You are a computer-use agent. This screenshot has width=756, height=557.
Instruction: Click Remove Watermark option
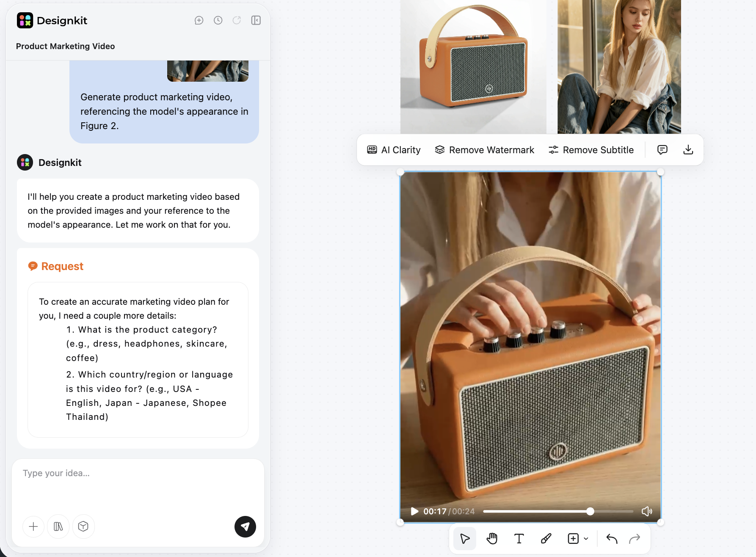484,150
